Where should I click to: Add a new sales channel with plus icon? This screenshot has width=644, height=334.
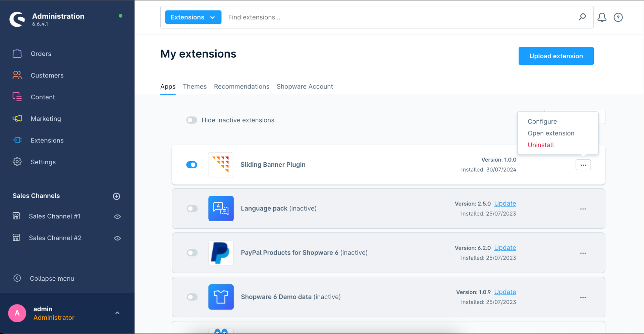click(116, 196)
